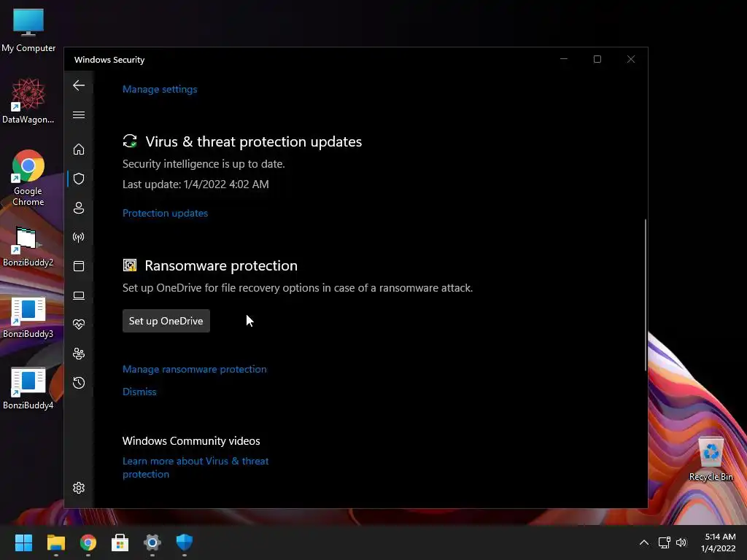Click the Manage settings link
The height and width of the screenshot is (560, 747).
[160, 89]
